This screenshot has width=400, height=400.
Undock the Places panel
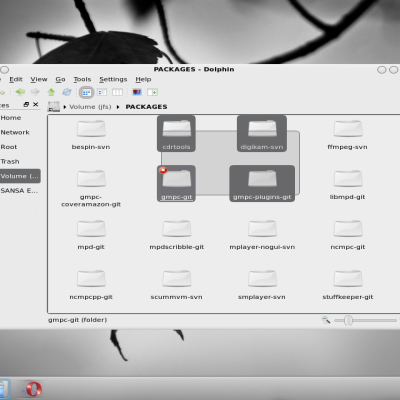click(x=26, y=105)
